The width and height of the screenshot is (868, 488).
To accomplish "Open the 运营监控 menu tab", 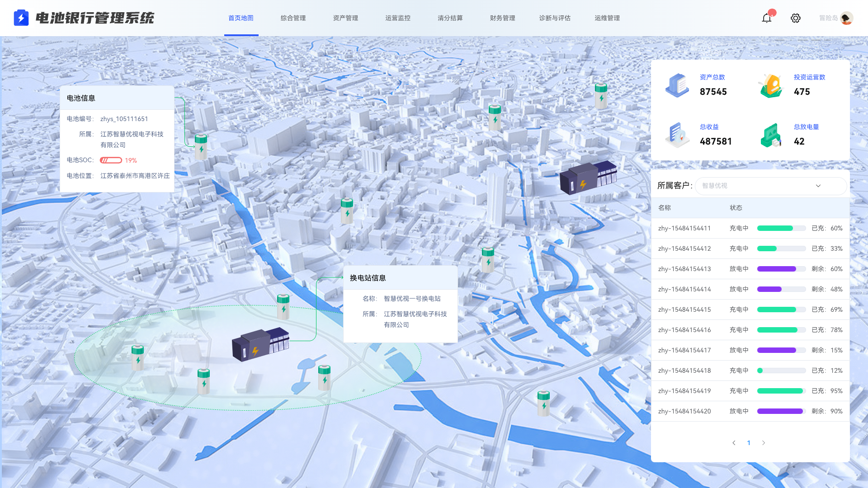I will coord(398,18).
